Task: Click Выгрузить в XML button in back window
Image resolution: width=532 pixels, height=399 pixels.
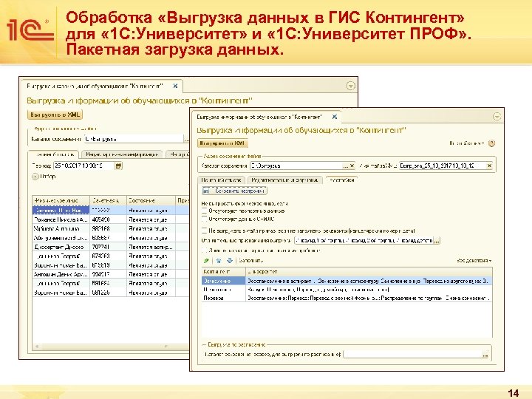Action: [55, 115]
